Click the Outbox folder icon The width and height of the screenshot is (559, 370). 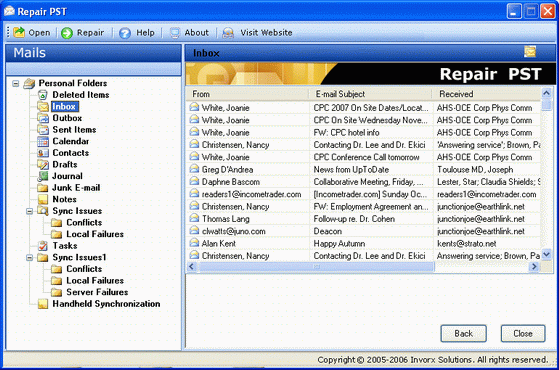43,118
